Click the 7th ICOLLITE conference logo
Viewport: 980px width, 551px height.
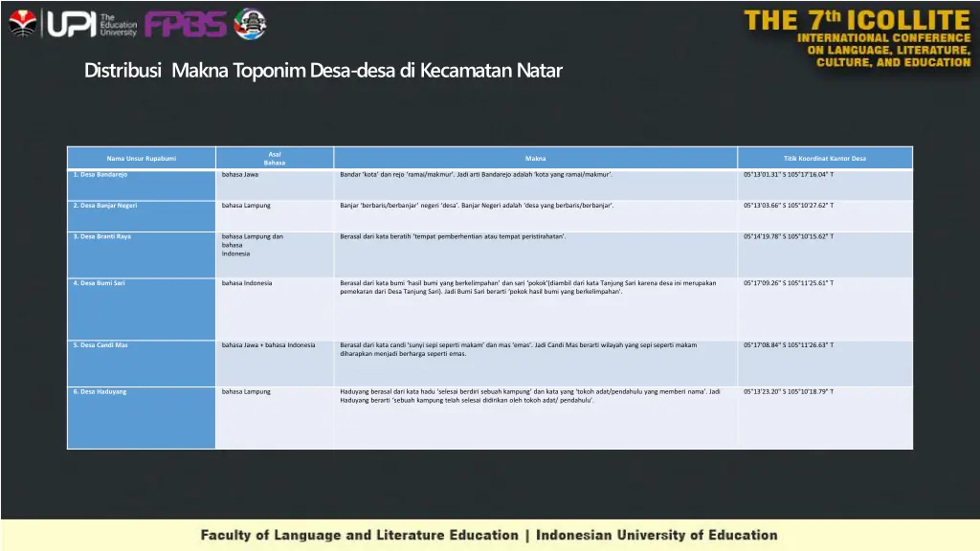pyautogui.click(x=857, y=38)
